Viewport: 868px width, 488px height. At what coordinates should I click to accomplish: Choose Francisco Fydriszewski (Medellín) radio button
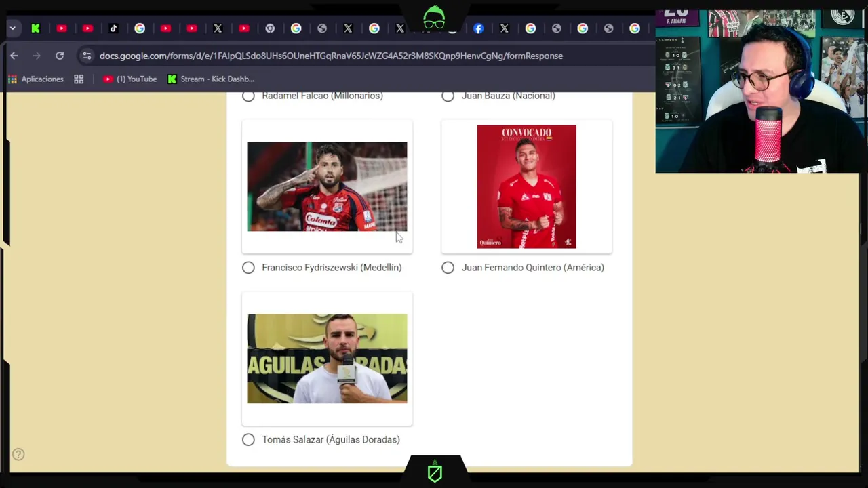[248, 268]
